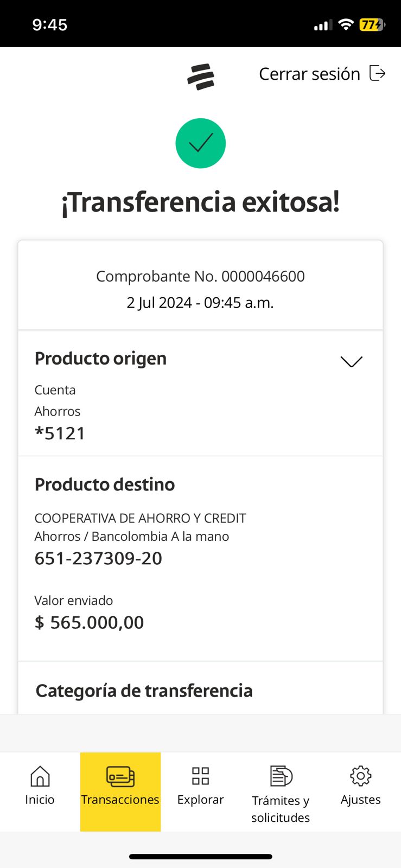The height and width of the screenshot is (868, 401).
Task: Expand the Categoría de transferencia section
Action: tap(144, 691)
